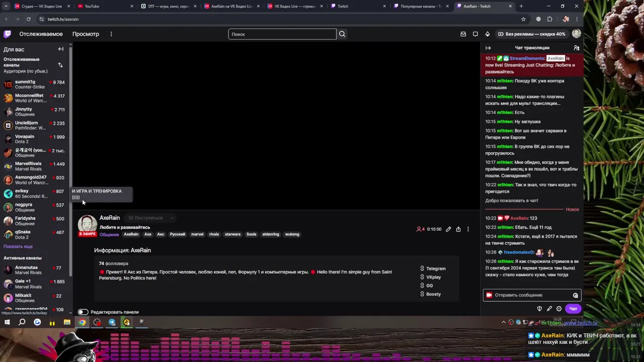Open Annanutaa in Активные каналы
The image size is (644, 362).
tap(34, 270)
